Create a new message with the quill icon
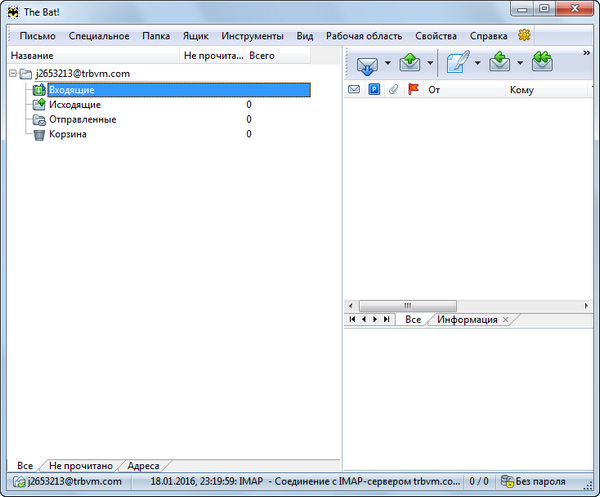Image resolution: width=600 pixels, height=497 pixels. (458, 64)
